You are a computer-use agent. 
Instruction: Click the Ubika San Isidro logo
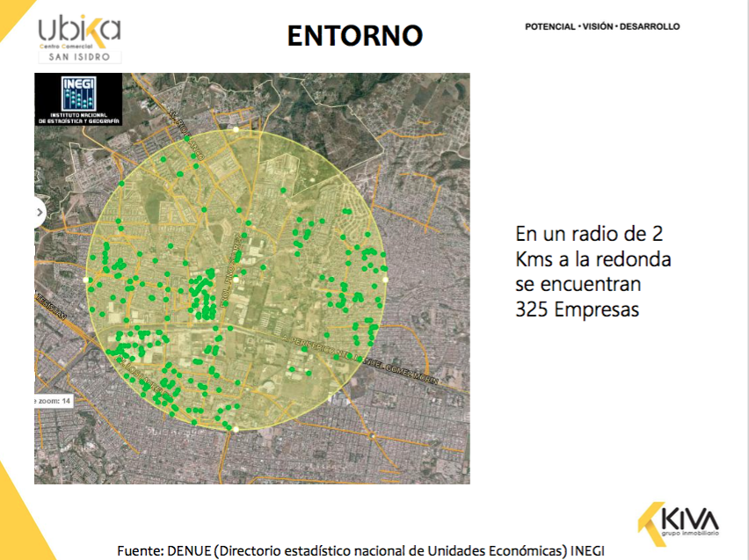(80, 40)
